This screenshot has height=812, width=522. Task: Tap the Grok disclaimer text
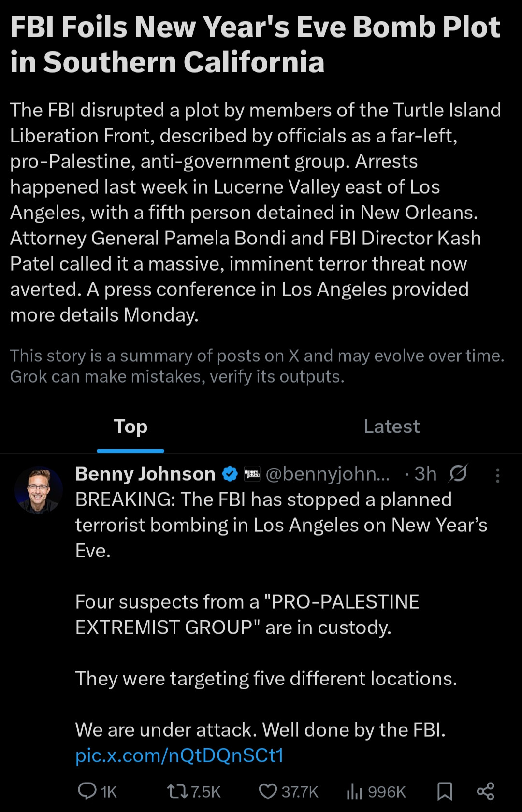click(257, 366)
